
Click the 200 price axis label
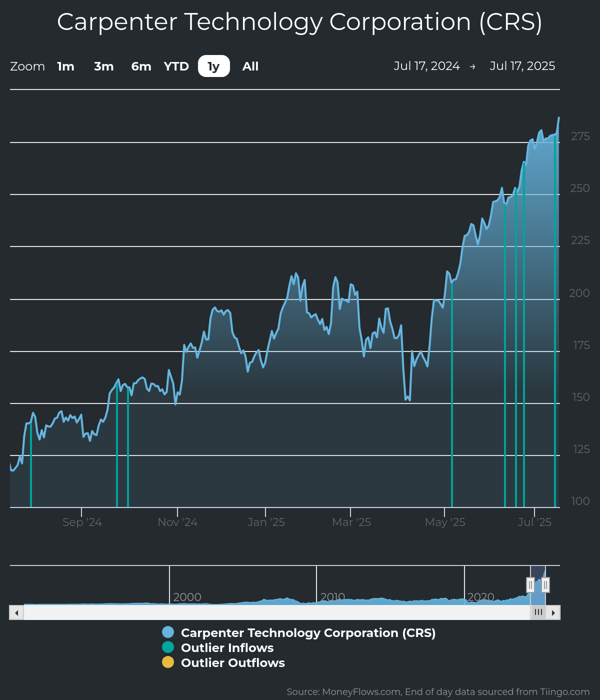pyautogui.click(x=579, y=293)
